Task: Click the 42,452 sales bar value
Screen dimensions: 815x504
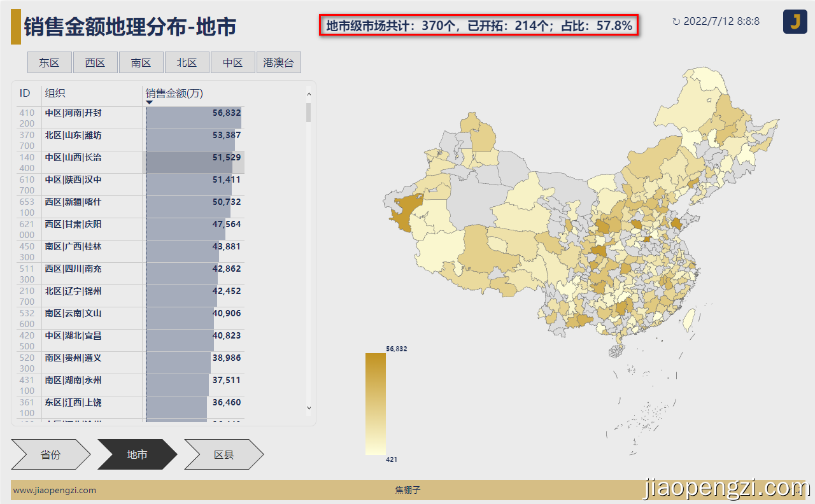Action: coord(227,291)
